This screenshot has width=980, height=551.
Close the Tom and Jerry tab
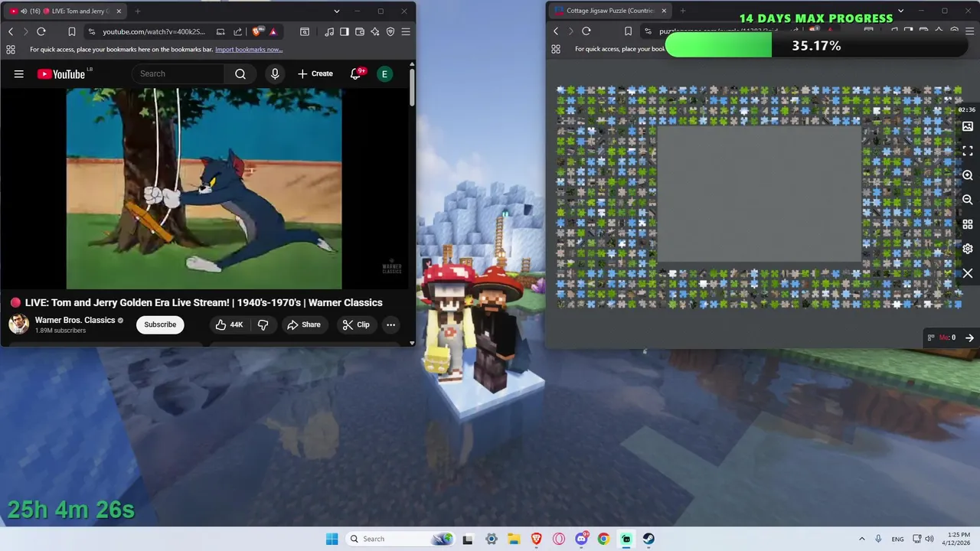tap(119, 11)
